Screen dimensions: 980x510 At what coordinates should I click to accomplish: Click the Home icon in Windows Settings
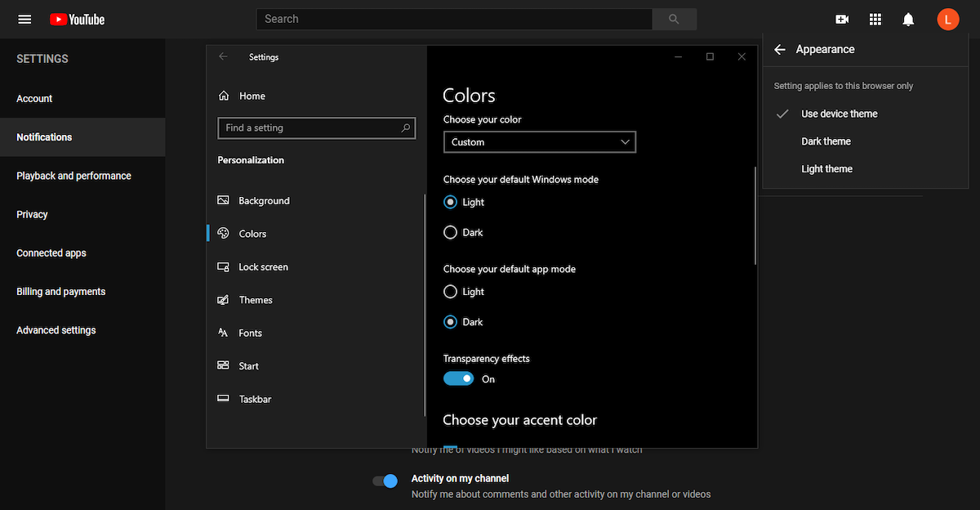click(x=224, y=96)
